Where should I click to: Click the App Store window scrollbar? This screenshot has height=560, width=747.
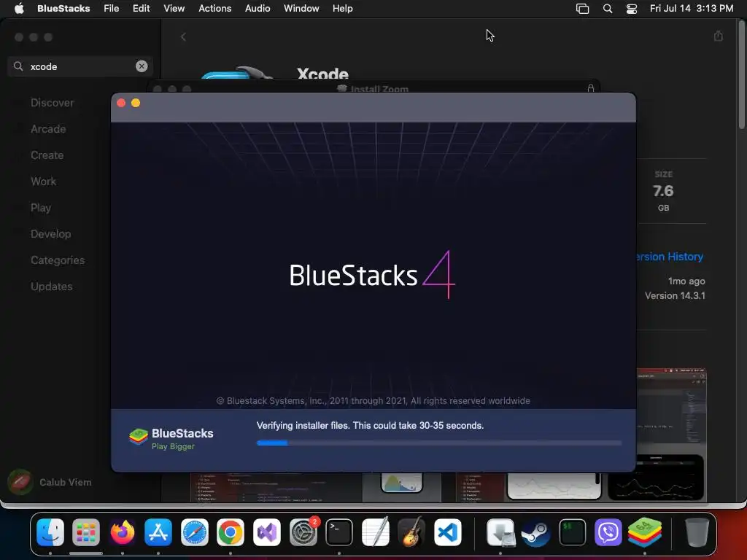click(x=741, y=75)
